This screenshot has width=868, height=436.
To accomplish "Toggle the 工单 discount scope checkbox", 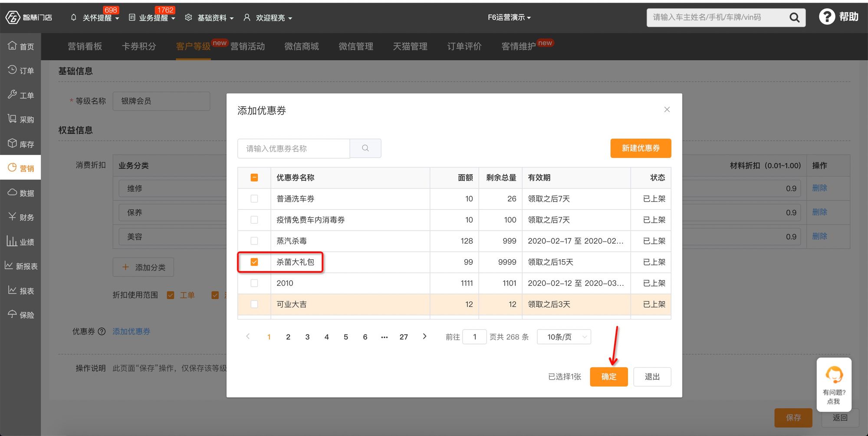I will click(171, 295).
